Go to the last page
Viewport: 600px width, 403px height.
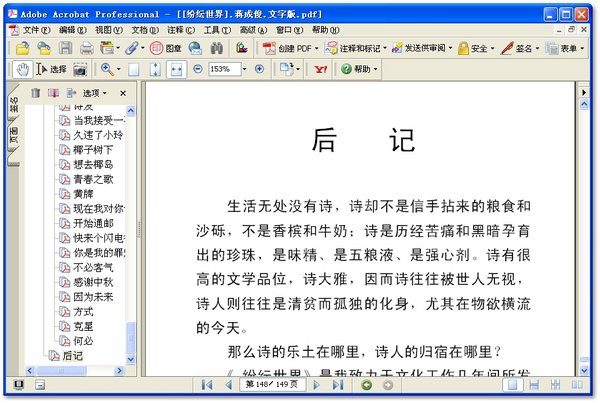[338, 385]
